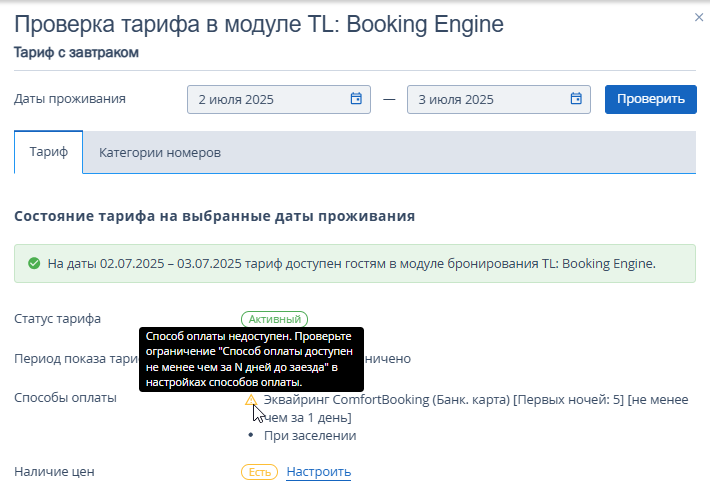
Task: Select the Тариф tab
Action: 48,152
